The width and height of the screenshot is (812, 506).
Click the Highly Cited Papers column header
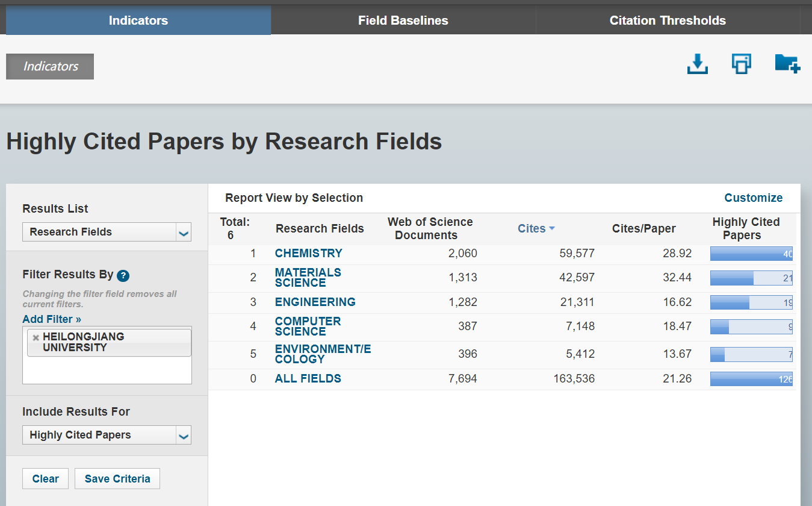[746, 228]
